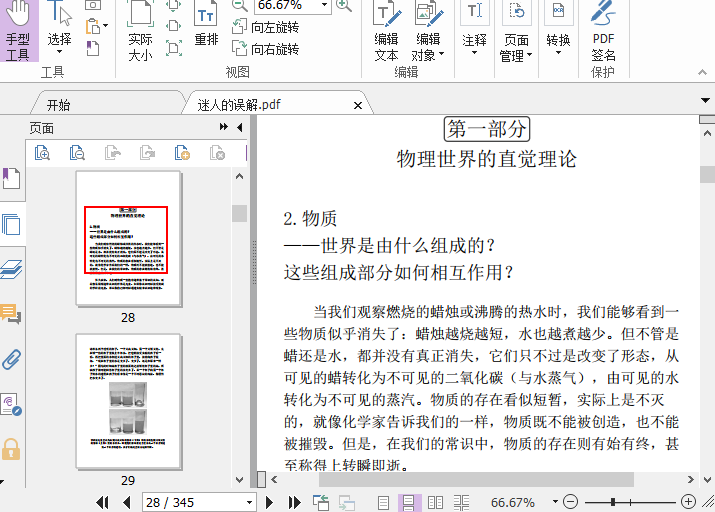Enable single page view mode
This screenshot has width=715, height=512.
384,502
